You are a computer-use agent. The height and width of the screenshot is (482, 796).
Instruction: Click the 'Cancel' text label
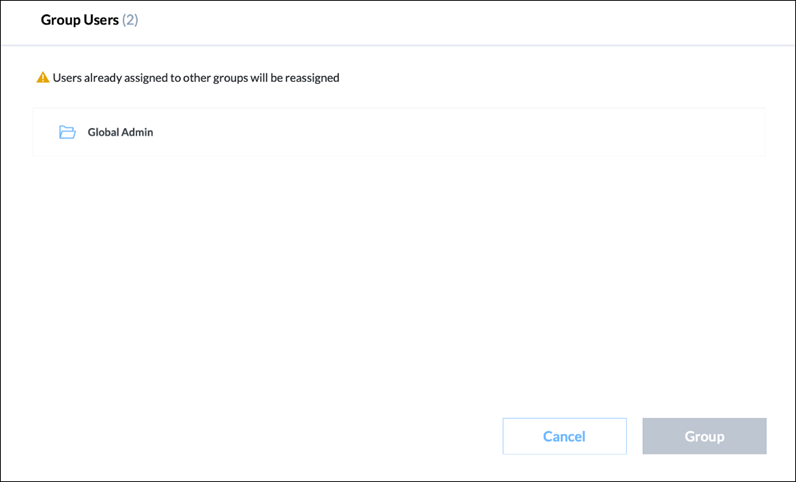coord(565,436)
